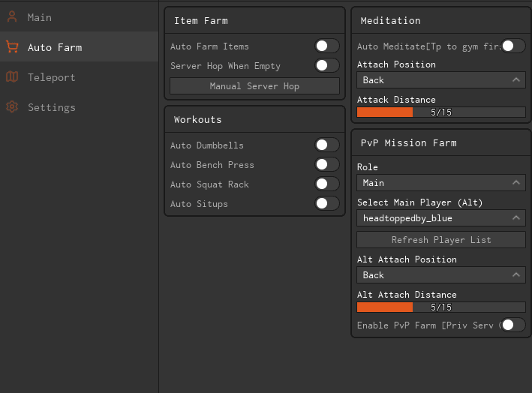Click the Main person icon in sidebar
This screenshot has height=393, width=532.
(x=12, y=17)
